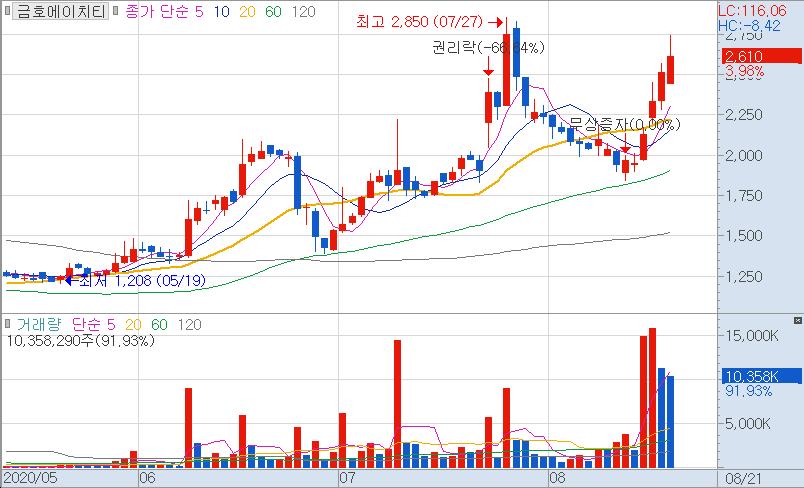Click the 2,000 price axis label
The width and height of the screenshot is (804, 488).
(744, 155)
